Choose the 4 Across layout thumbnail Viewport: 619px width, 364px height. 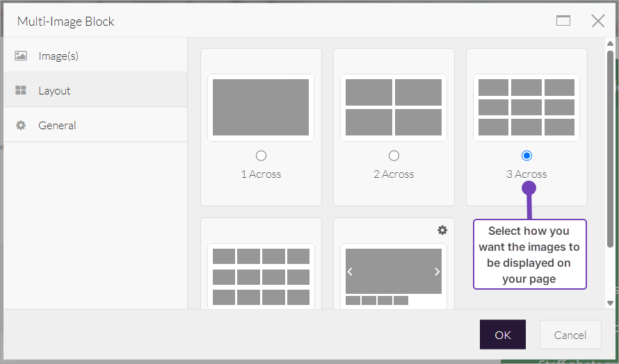coord(261,276)
